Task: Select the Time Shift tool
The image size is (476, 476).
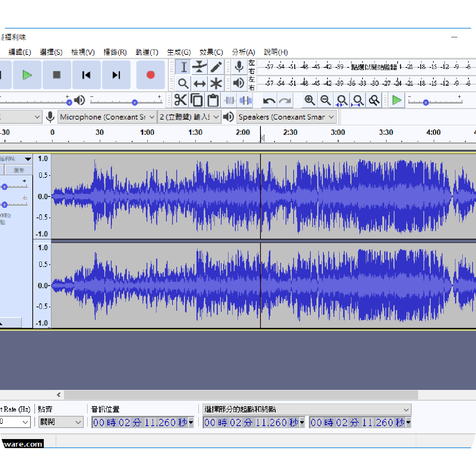Action: click(x=200, y=83)
